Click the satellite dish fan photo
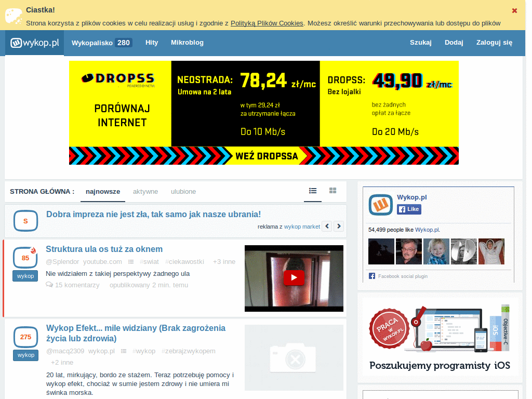This screenshot has width=532, height=399. pyautogui.click(x=464, y=251)
